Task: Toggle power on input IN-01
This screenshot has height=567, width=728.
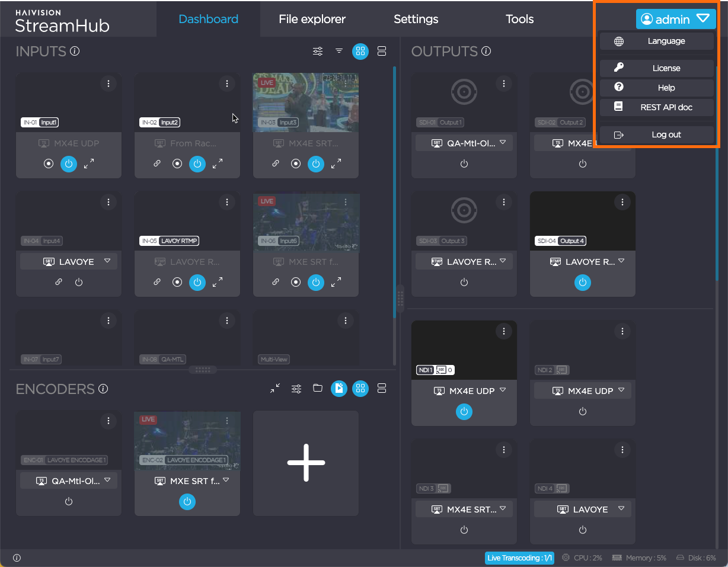Action: click(69, 164)
